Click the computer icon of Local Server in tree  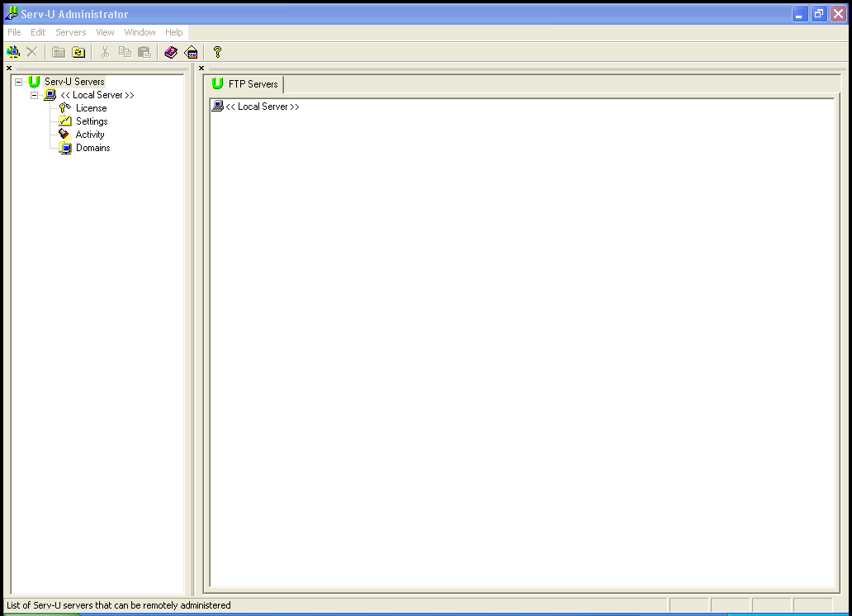tap(50, 95)
